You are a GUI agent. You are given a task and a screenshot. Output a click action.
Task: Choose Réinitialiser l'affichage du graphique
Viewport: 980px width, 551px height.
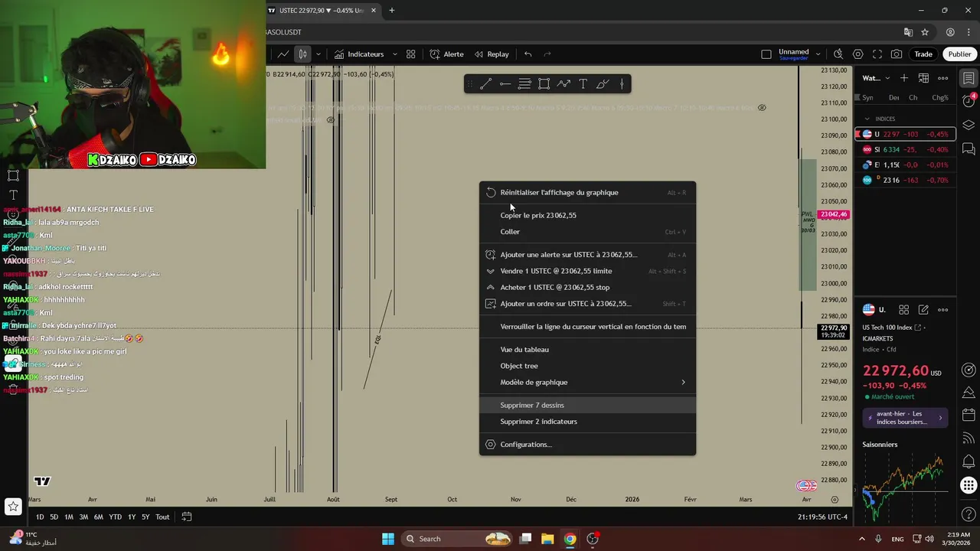[587, 192]
